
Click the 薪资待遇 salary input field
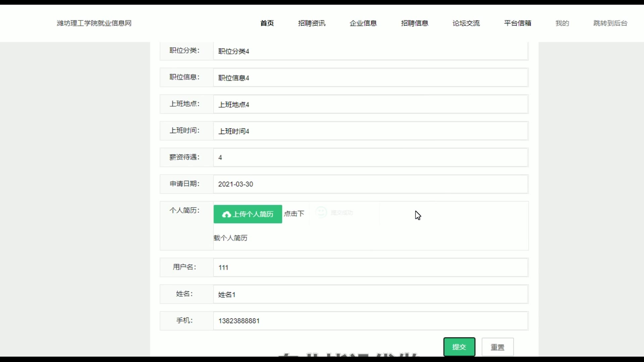(x=370, y=158)
